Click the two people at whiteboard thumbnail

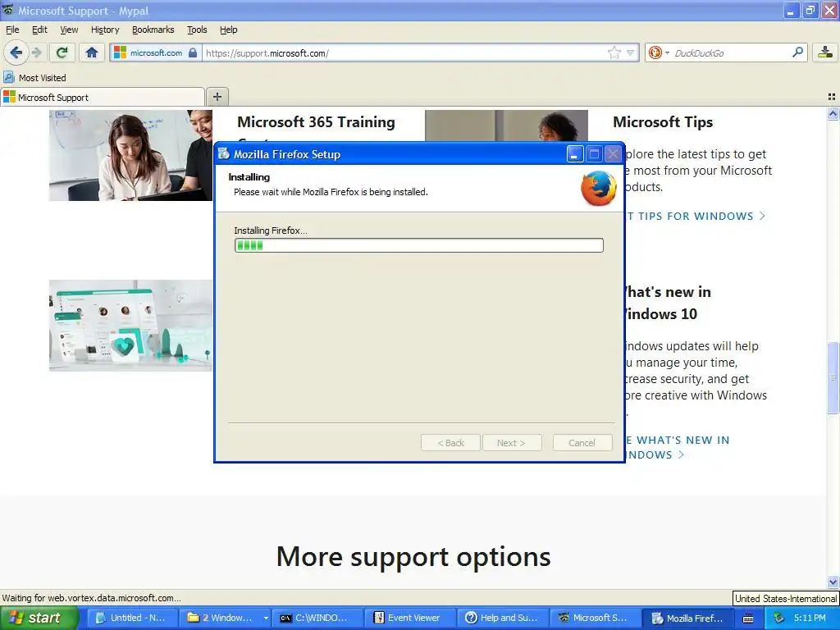pyautogui.click(x=130, y=155)
